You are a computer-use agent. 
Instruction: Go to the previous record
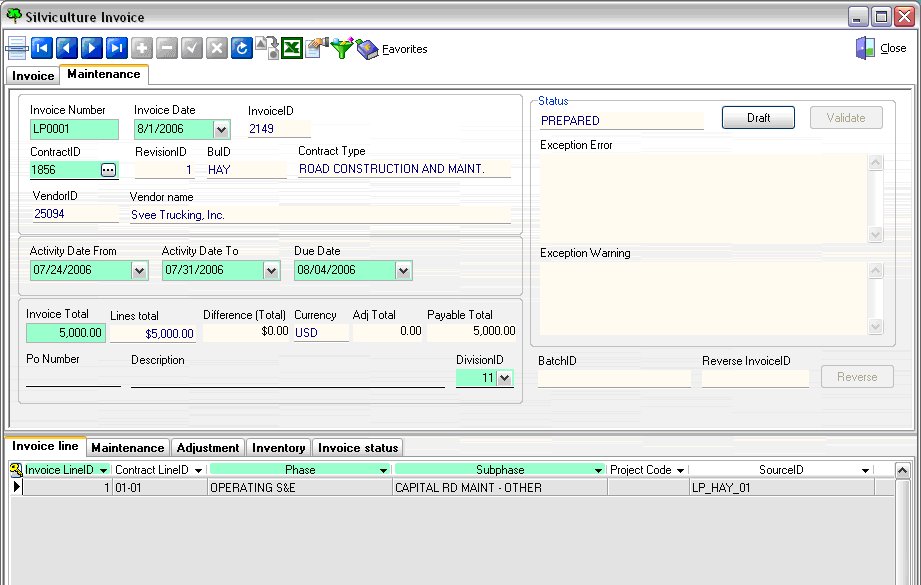(x=67, y=48)
